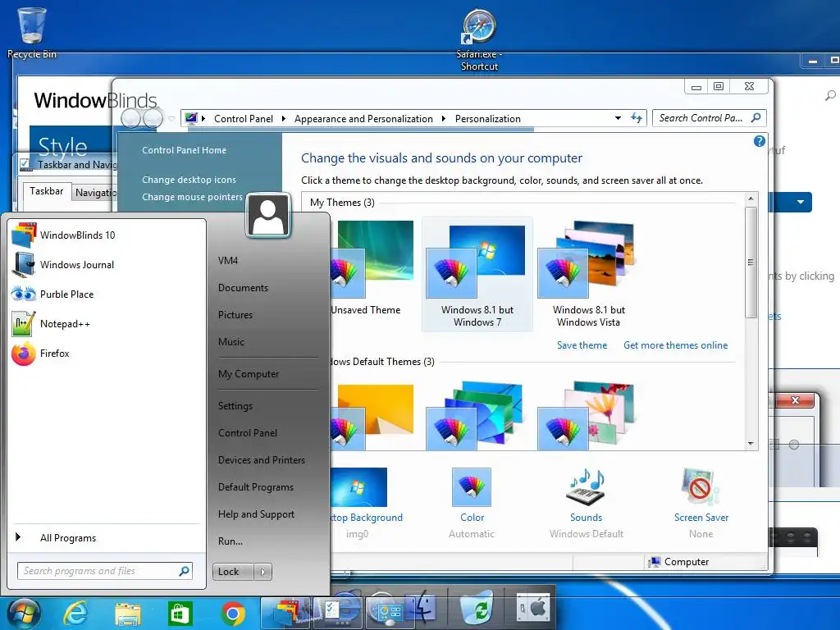Switch to the Personalization Control Panel taskbar button

[390, 613]
